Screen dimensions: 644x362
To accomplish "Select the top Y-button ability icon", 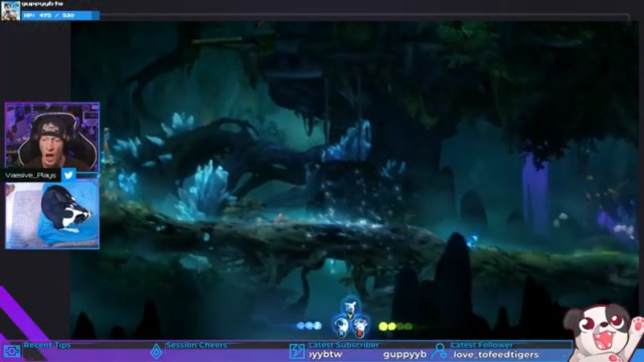I will click(351, 306).
